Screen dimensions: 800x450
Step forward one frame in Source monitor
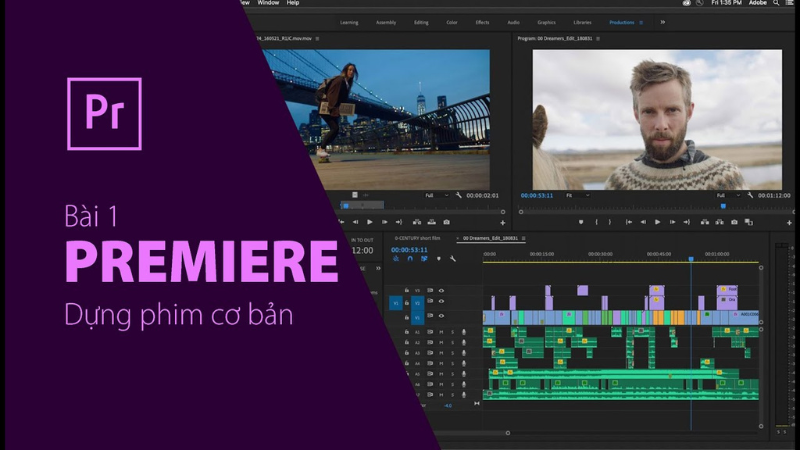(385, 222)
